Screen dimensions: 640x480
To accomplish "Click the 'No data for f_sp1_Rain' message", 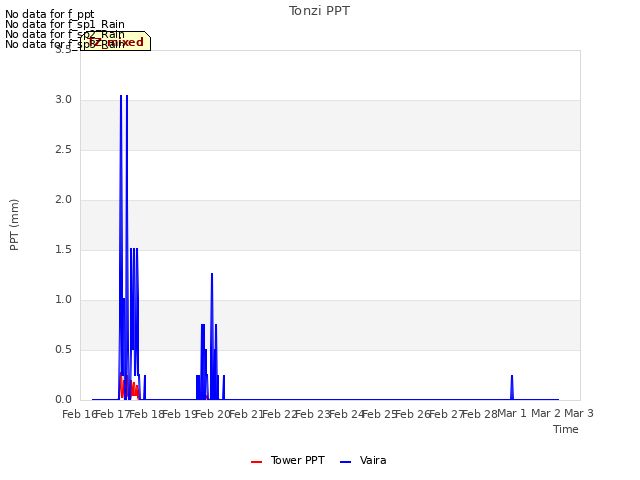I will [x=65, y=24].
